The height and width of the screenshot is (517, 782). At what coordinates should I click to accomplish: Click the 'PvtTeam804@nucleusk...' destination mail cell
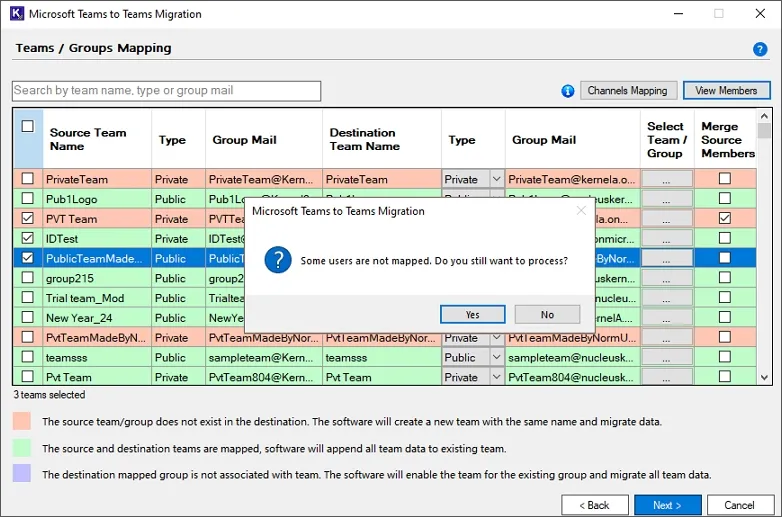pyautogui.click(x=573, y=377)
